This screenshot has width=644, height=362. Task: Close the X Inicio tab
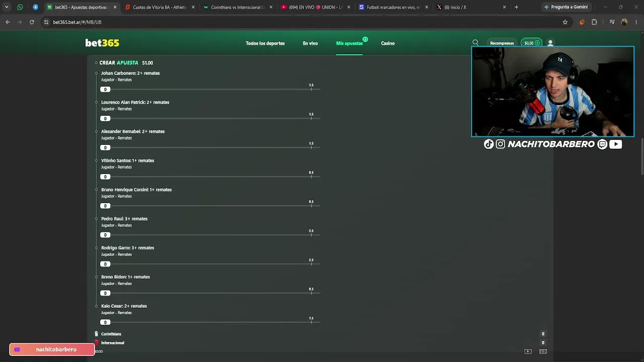point(505,7)
